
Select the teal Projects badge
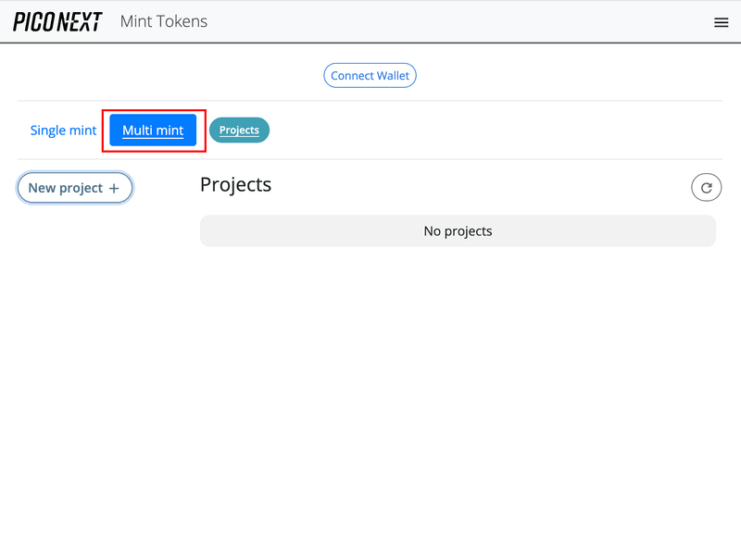click(239, 131)
